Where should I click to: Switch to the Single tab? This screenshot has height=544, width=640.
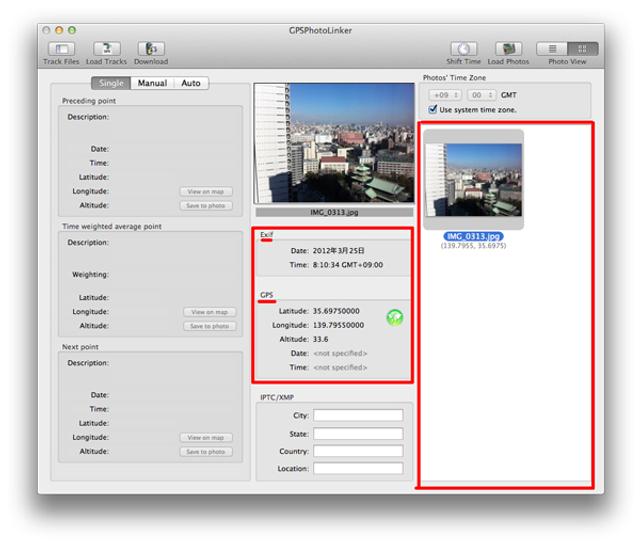[111, 83]
